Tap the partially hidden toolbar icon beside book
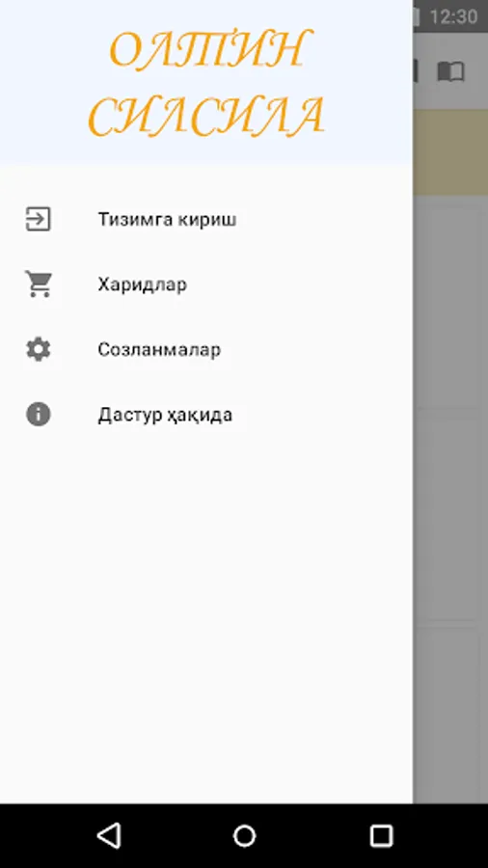 [416, 72]
